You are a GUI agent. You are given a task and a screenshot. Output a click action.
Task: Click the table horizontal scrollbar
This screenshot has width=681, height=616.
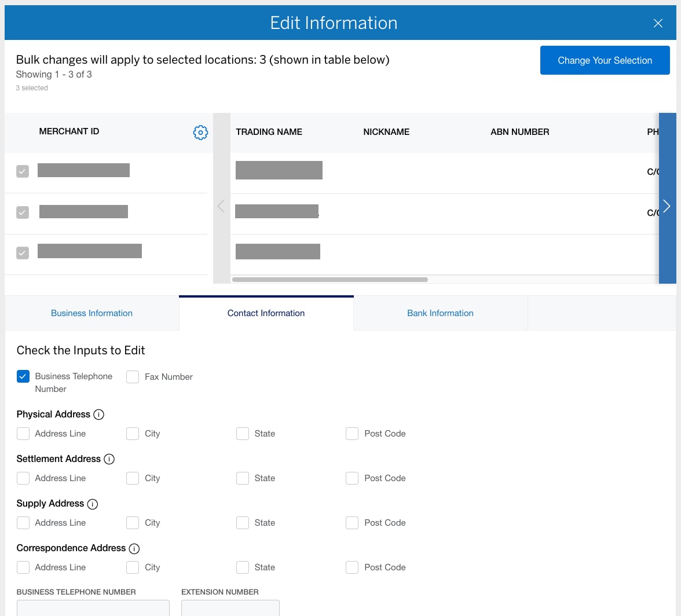(330, 280)
